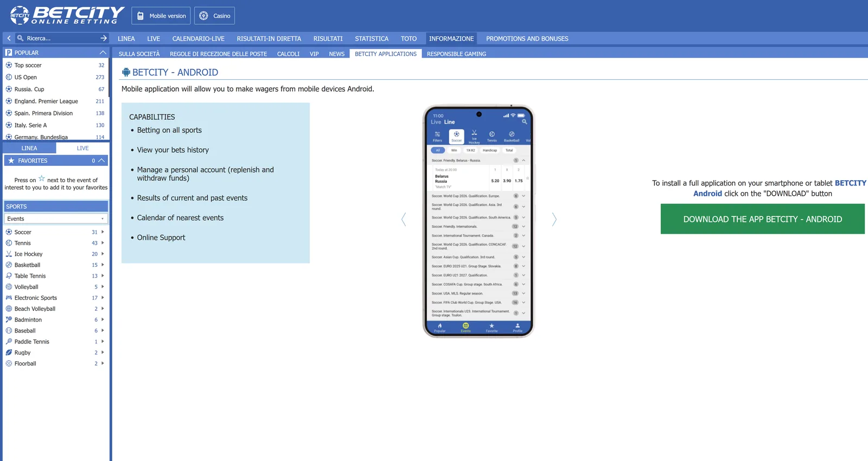Click the Favorites star icon
868x461 pixels.
[x=11, y=161]
